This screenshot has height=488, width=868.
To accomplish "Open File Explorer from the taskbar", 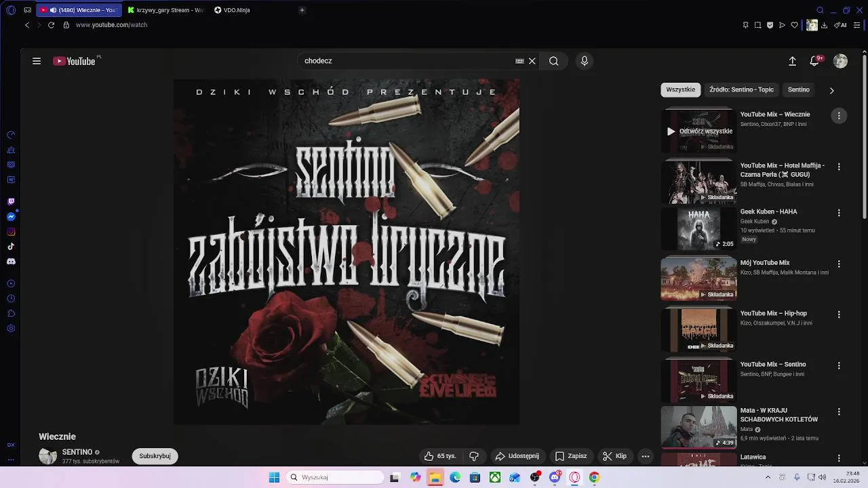I will 435,477.
